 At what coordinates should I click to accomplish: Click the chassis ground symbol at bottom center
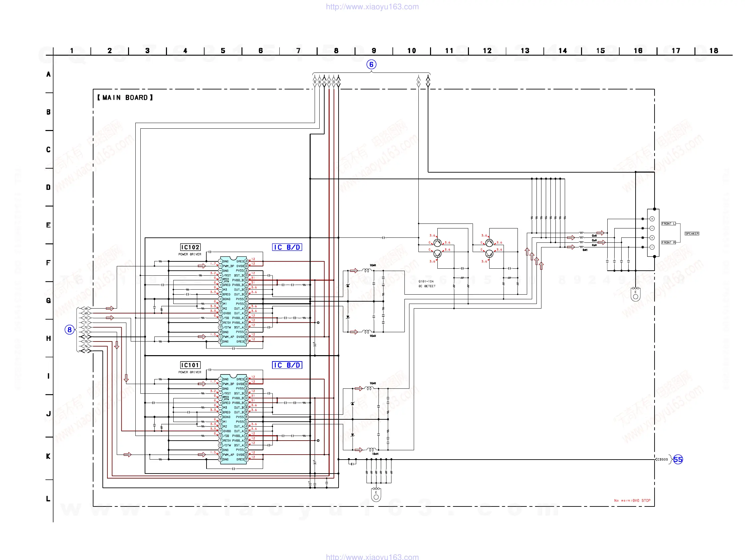point(376,495)
